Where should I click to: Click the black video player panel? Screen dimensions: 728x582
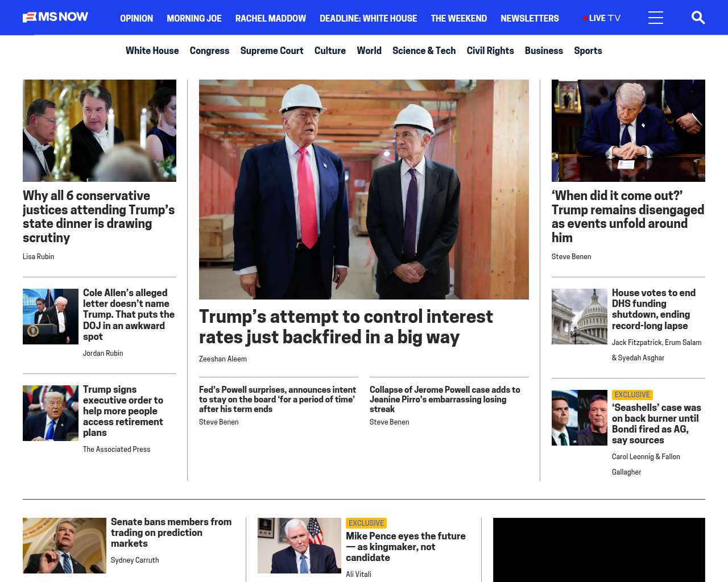(599, 550)
